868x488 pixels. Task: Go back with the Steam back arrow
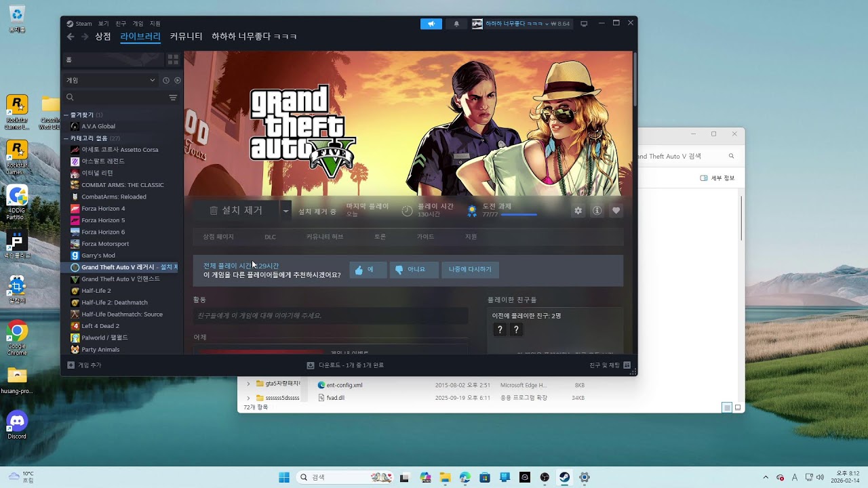[x=71, y=37]
